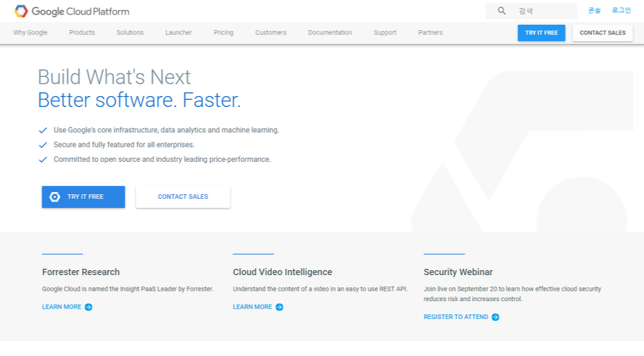Click the Google Cloud Platform wordmark text

pos(81,12)
